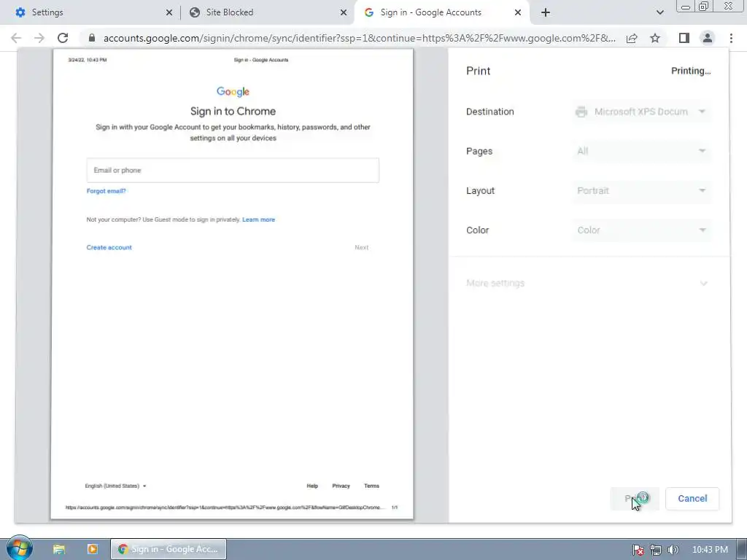The image size is (747, 560).
Task: Click the network tray icon
Action: [x=656, y=550]
